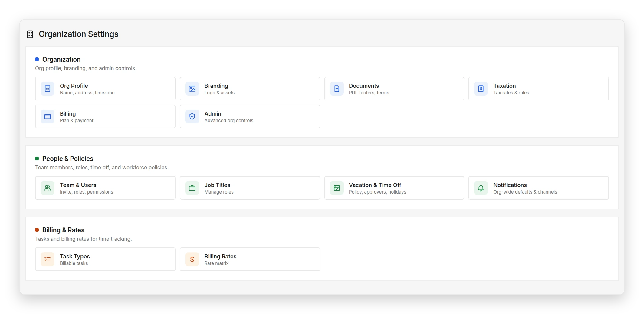Click the Billing & Rates section heading
The height and width of the screenshot is (314, 644).
(63, 230)
